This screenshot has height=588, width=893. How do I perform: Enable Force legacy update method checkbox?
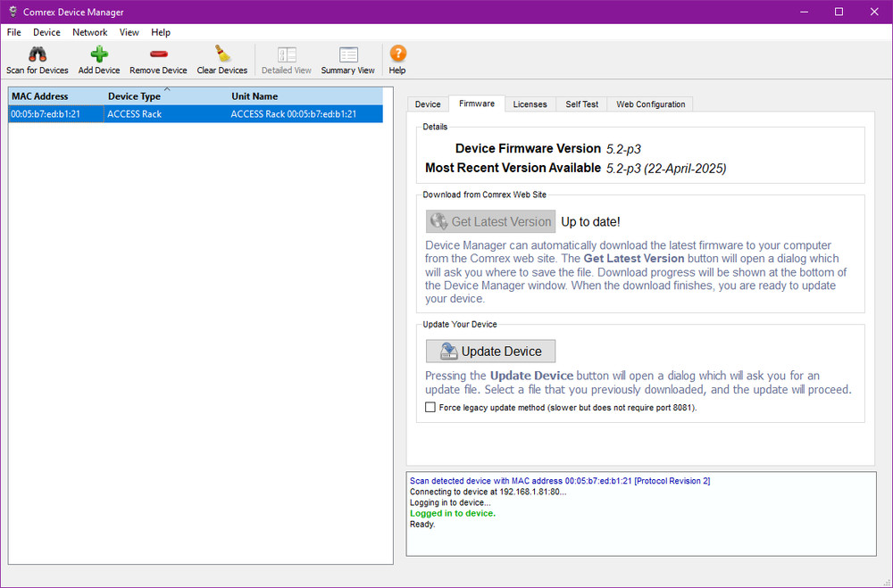tap(430, 407)
